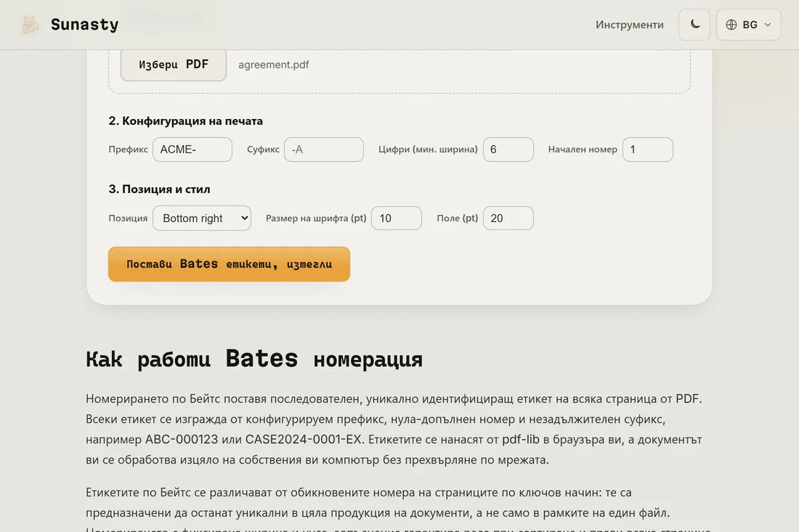Click the Sunasty cat logo icon
Viewport: 799px width, 532px height.
(30, 25)
